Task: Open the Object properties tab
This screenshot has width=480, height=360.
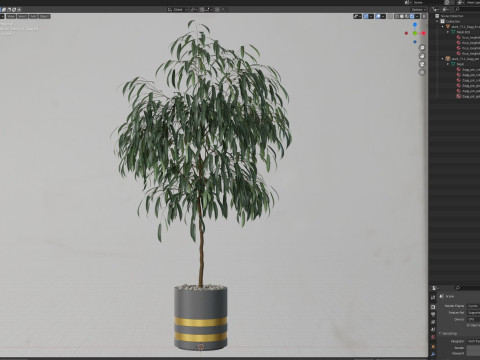Action: (433, 347)
